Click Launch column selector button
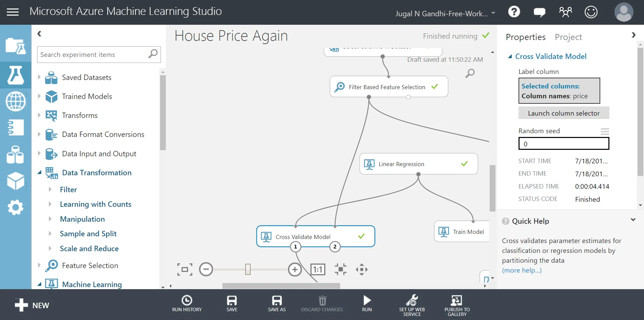 tap(564, 113)
